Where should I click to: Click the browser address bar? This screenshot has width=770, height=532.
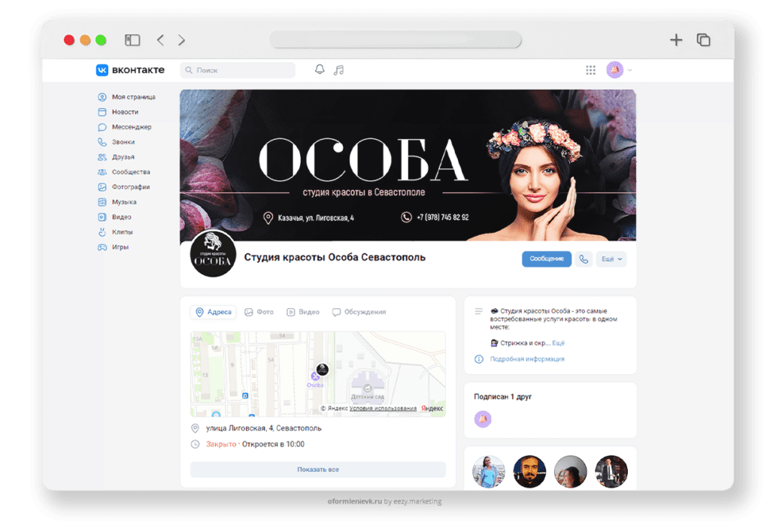[396, 39]
